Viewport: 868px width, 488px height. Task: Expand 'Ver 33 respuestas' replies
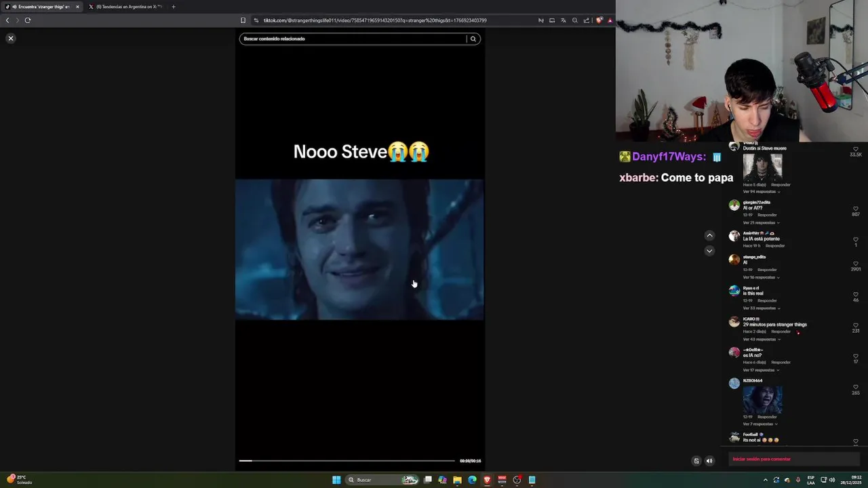click(x=761, y=308)
